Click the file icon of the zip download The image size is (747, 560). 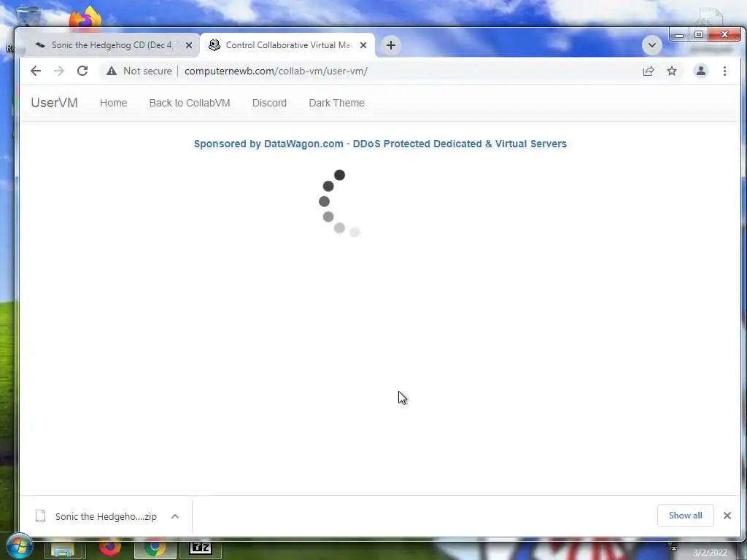click(41, 516)
